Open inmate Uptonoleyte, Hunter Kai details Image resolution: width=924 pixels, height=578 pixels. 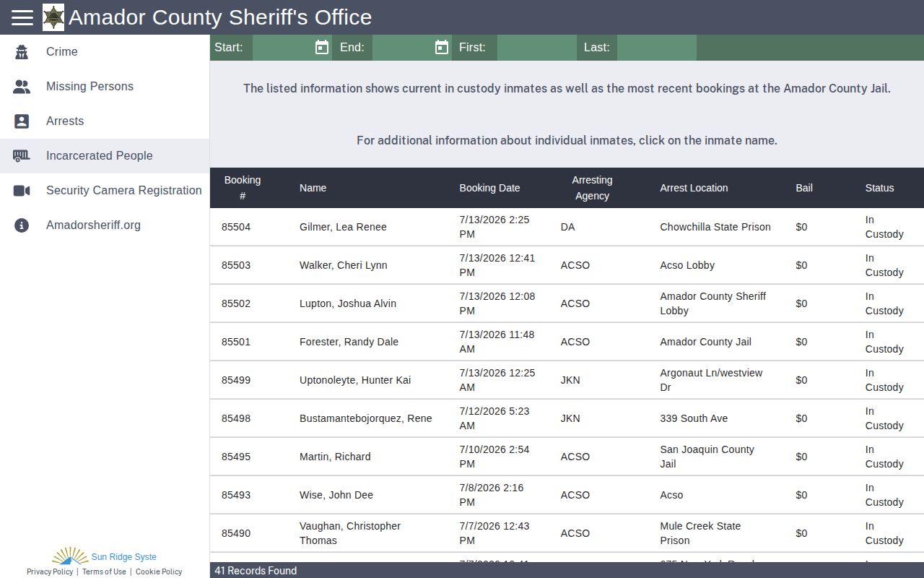[x=355, y=380]
